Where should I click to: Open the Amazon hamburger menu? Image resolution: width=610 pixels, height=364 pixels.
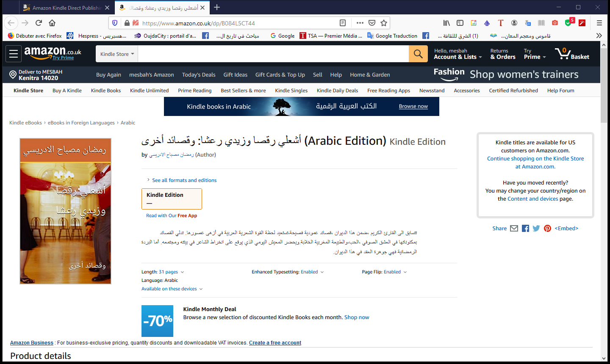(14, 54)
